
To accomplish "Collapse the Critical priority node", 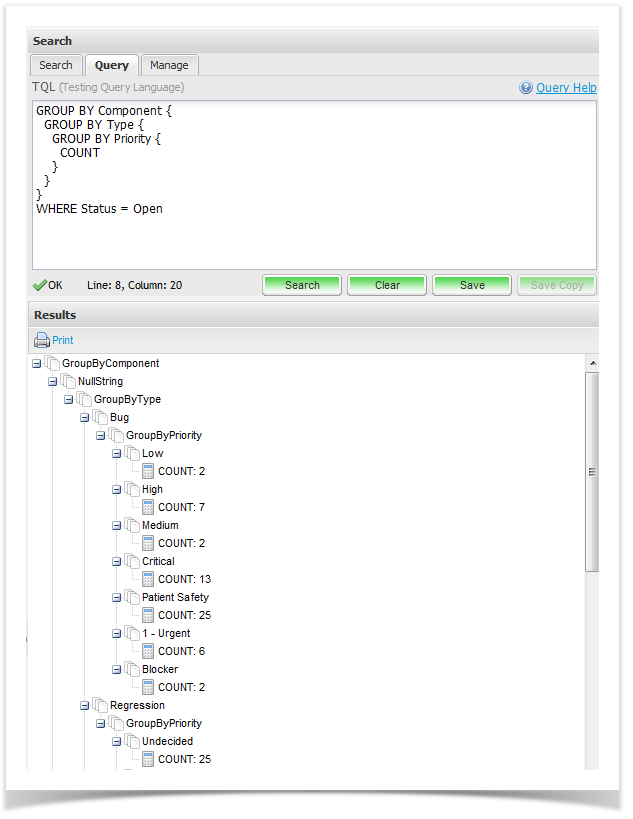I will (x=117, y=562).
